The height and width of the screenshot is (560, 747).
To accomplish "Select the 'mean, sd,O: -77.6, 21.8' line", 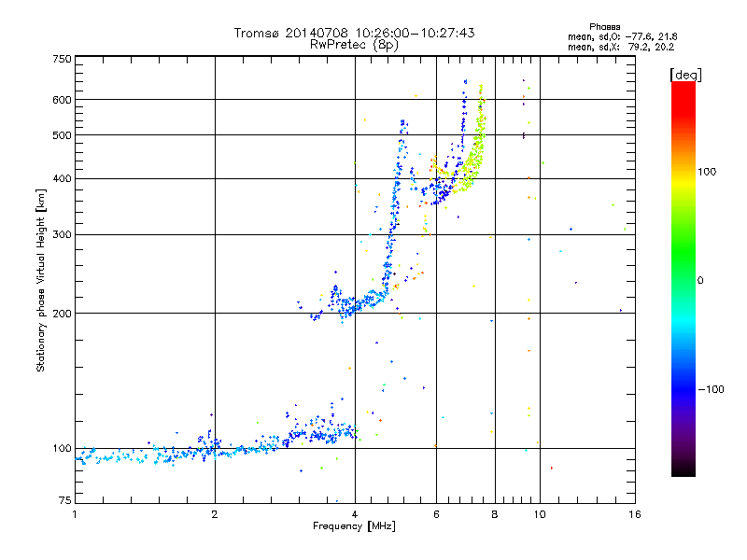I will [x=623, y=36].
